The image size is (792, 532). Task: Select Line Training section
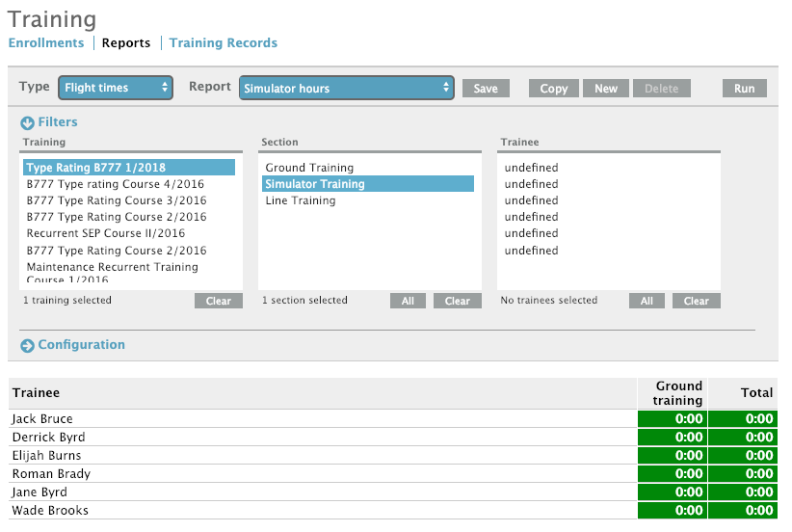click(x=368, y=200)
